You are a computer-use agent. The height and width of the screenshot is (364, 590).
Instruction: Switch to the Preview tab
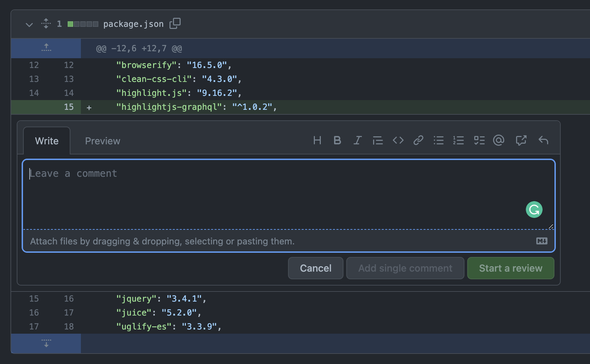(103, 141)
